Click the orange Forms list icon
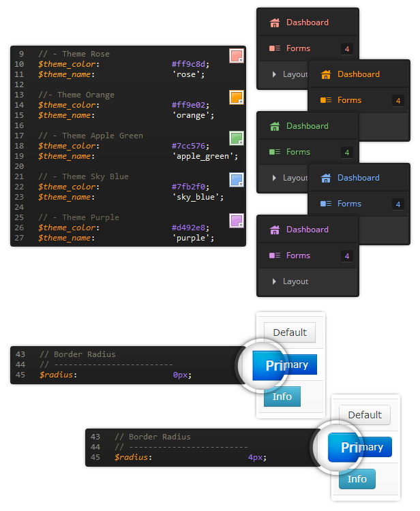 click(326, 100)
